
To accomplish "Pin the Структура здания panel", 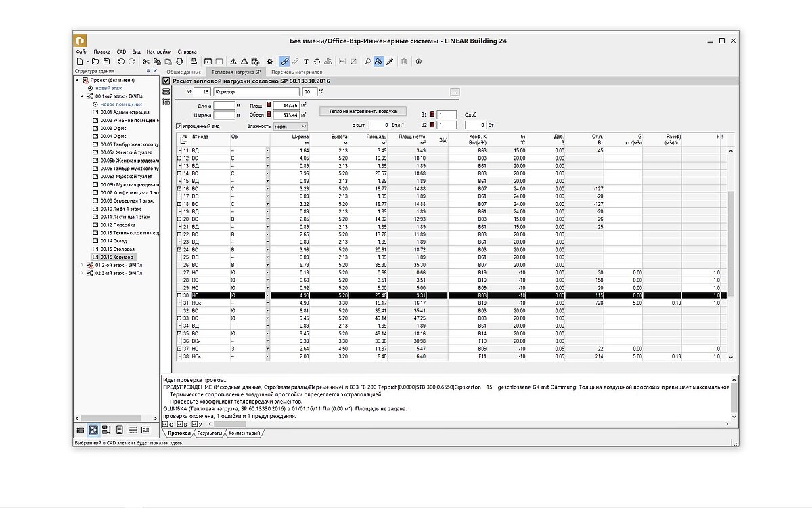I will click(x=148, y=71).
